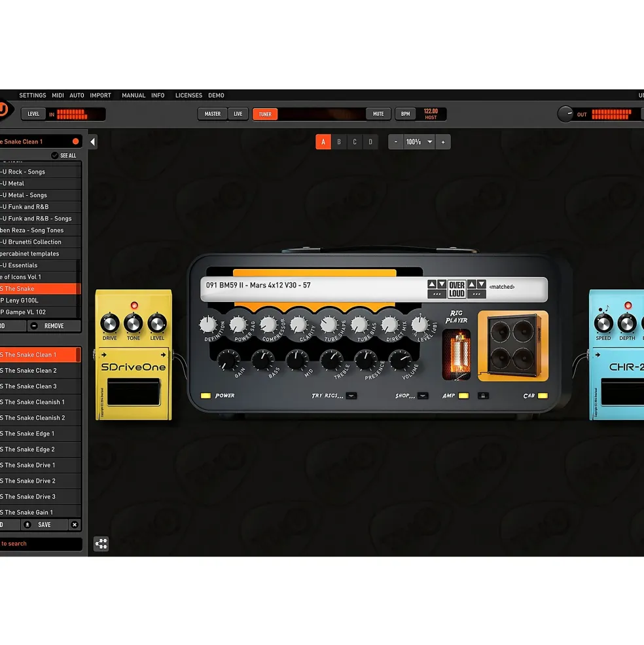Enable the SEE ALL checkbox

tap(54, 155)
